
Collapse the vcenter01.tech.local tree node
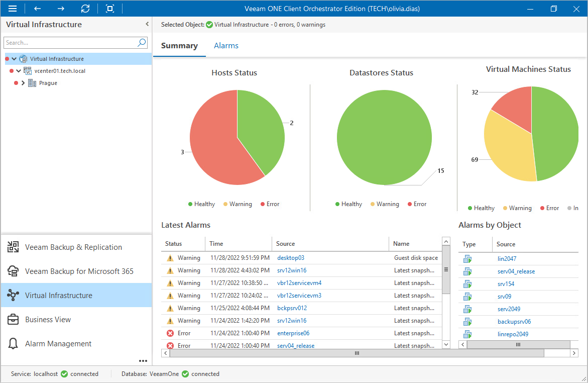(19, 71)
